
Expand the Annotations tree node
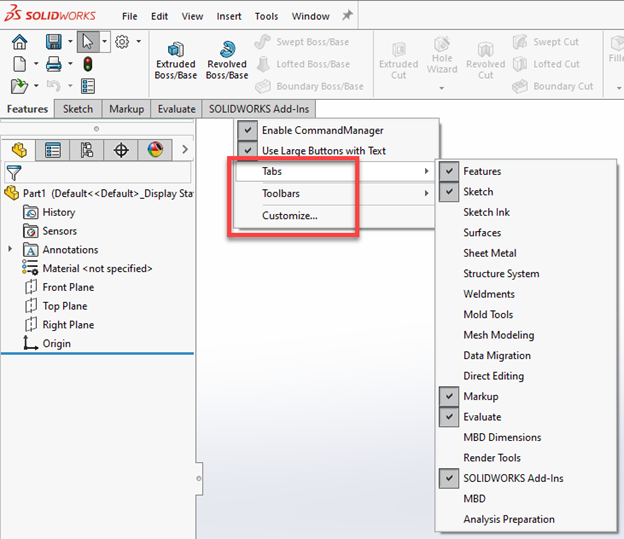10,249
